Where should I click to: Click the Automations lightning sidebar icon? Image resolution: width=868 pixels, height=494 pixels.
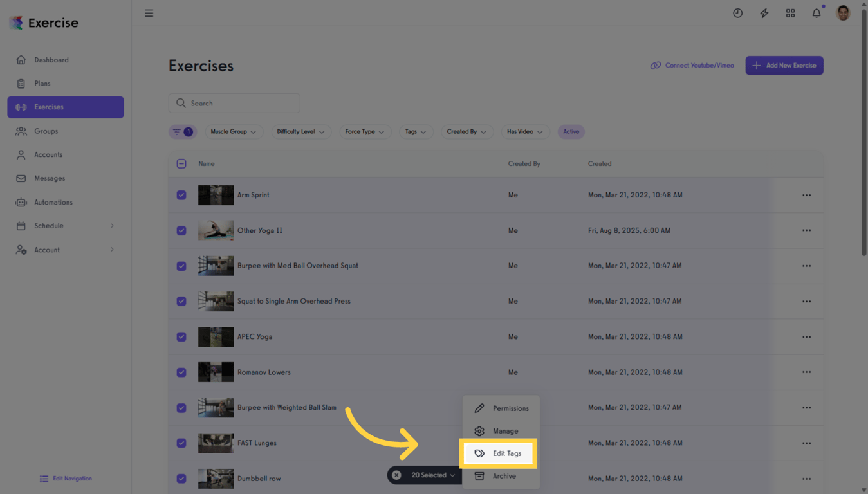(21, 201)
